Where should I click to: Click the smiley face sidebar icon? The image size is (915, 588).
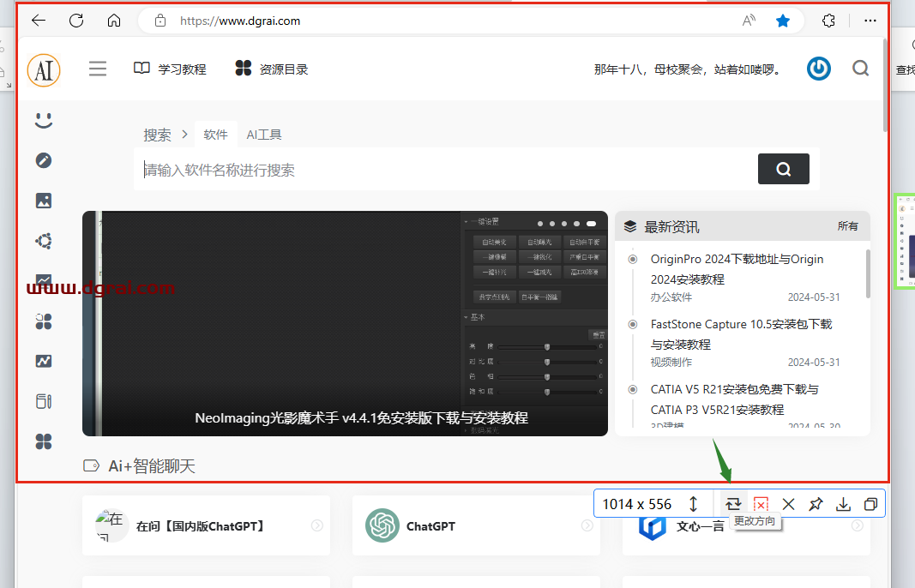44,120
